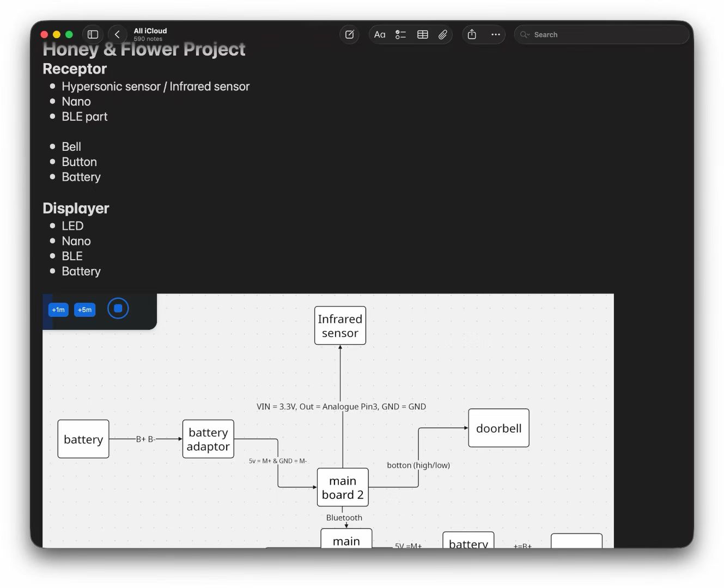Close the Notes window with the red button
The width and height of the screenshot is (724, 588).
pyautogui.click(x=44, y=34)
